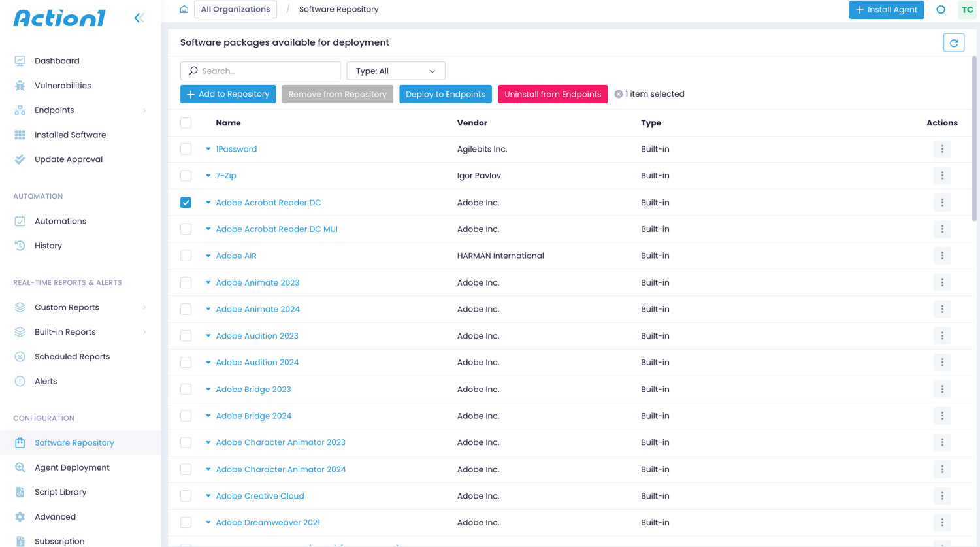This screenshot has width=980, height=547.
Task: Click the Install Agent button
Action: [886, 10]
